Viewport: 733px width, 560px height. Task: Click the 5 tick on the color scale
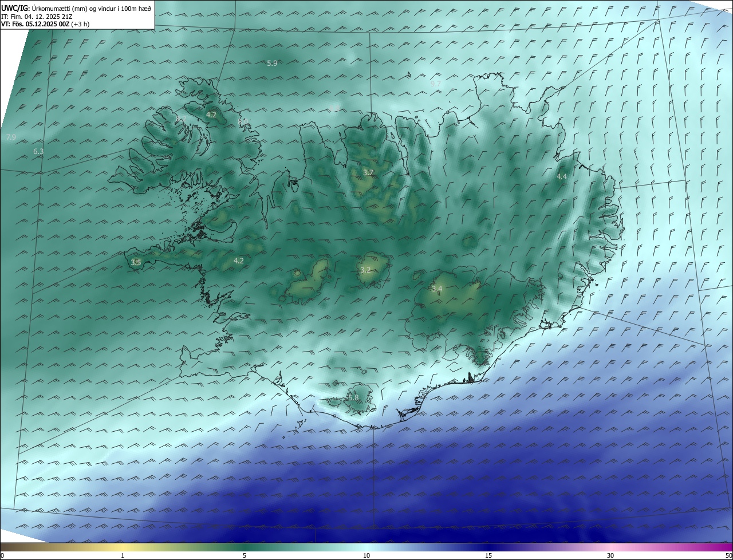point(245,556)
